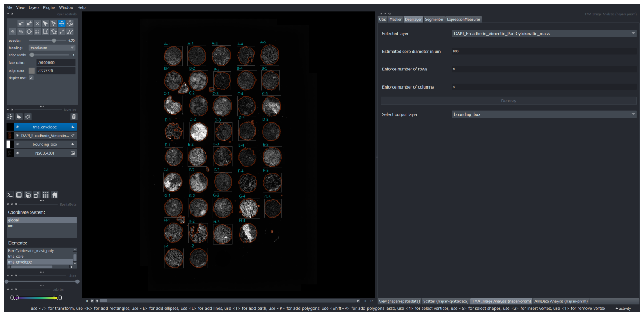
Task: Toggle grid mode view
Action: tap(46, 195)
